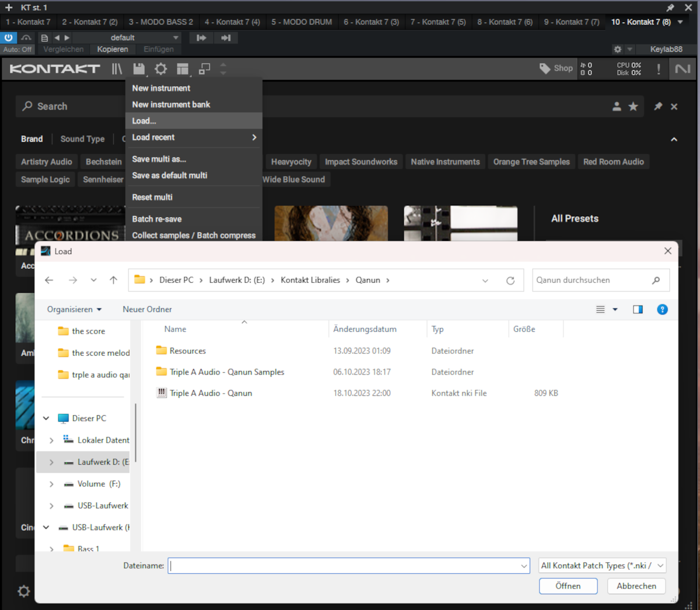Go to the previous preset arrow
700x610 pixels.
(57, 38)
